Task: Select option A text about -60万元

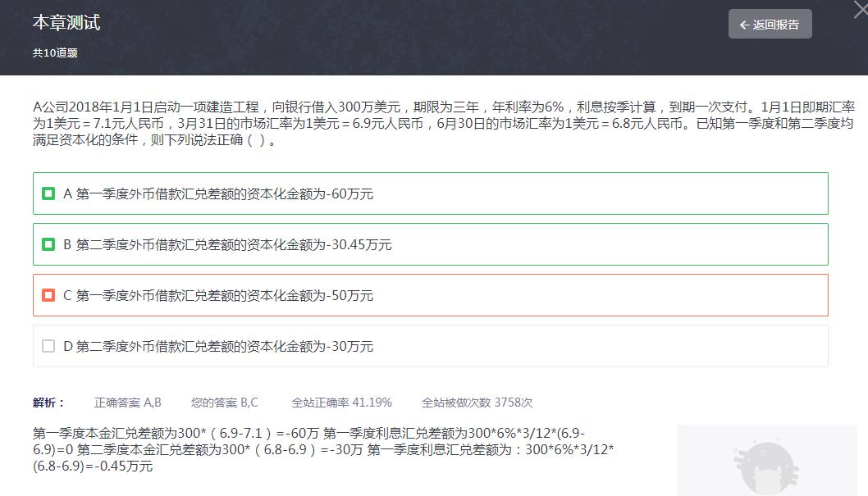Action: point(218,194)
